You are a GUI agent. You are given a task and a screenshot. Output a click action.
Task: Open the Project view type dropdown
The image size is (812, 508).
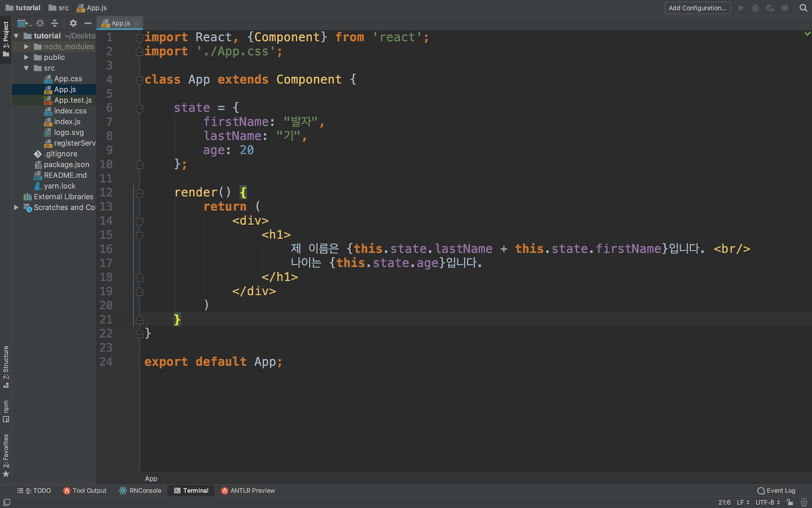pos(24,23)
